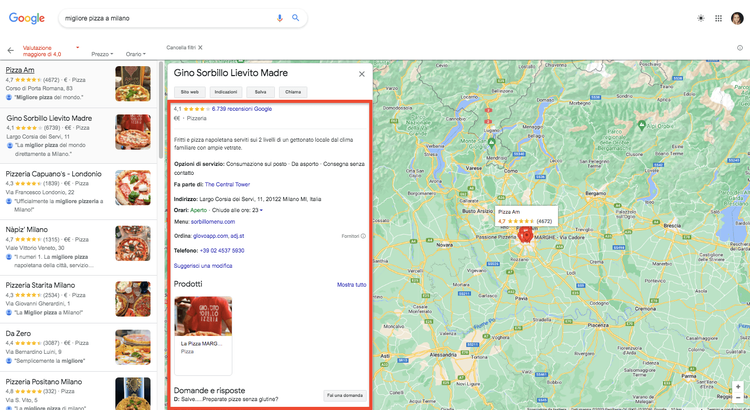Open Da Zero result photo
Screen dimensions: 750x410
point(133,347)
